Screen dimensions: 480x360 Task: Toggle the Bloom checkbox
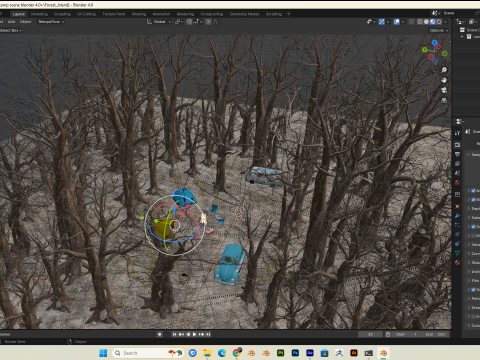473,200
